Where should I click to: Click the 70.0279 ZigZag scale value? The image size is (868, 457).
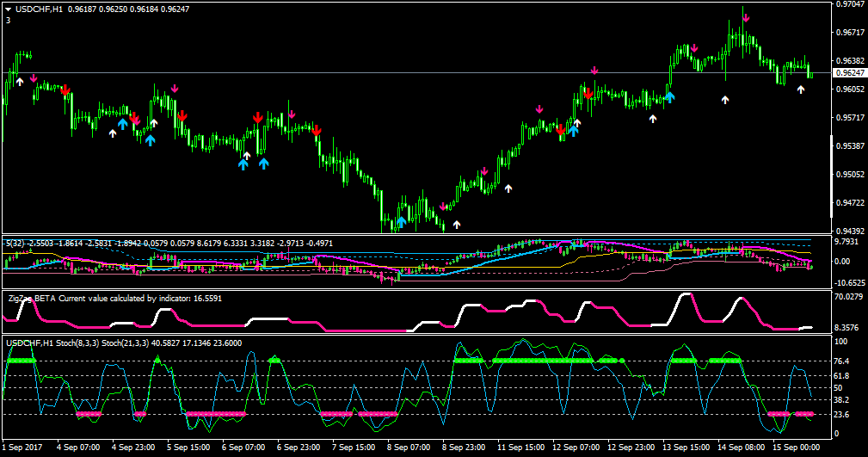848,297
